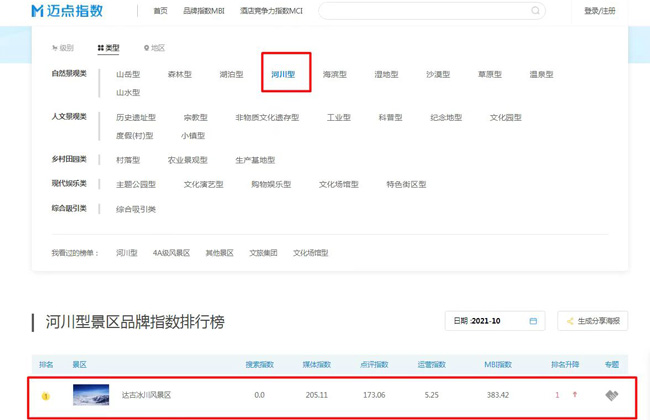This screenshot has height=420, width=650.
Task: Go to 首页 in navigation bar
Action: (160, 11)
